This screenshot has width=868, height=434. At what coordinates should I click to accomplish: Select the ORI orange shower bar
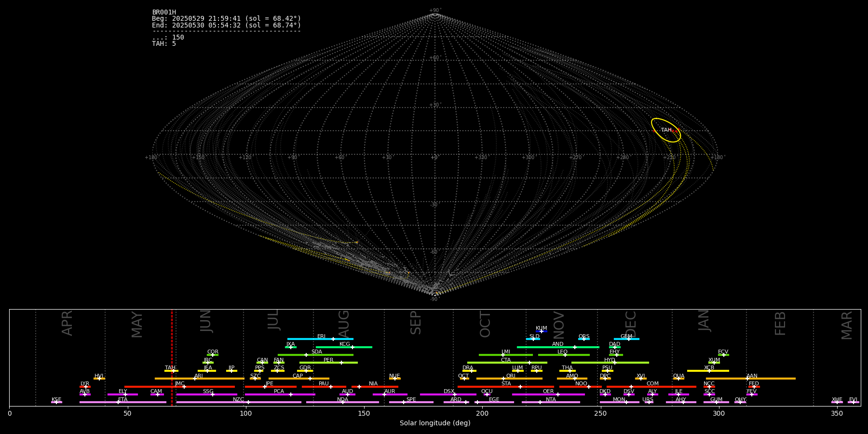click(509, 379)
